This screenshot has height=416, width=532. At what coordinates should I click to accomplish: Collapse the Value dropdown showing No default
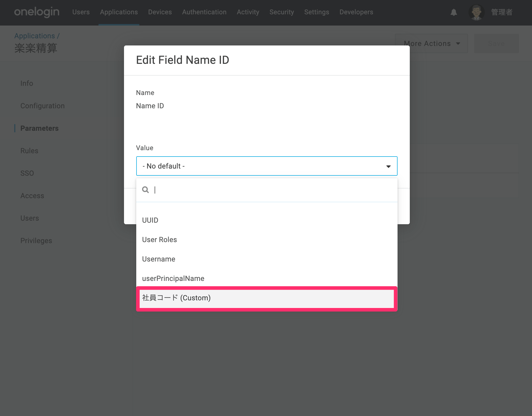(267, 166)
